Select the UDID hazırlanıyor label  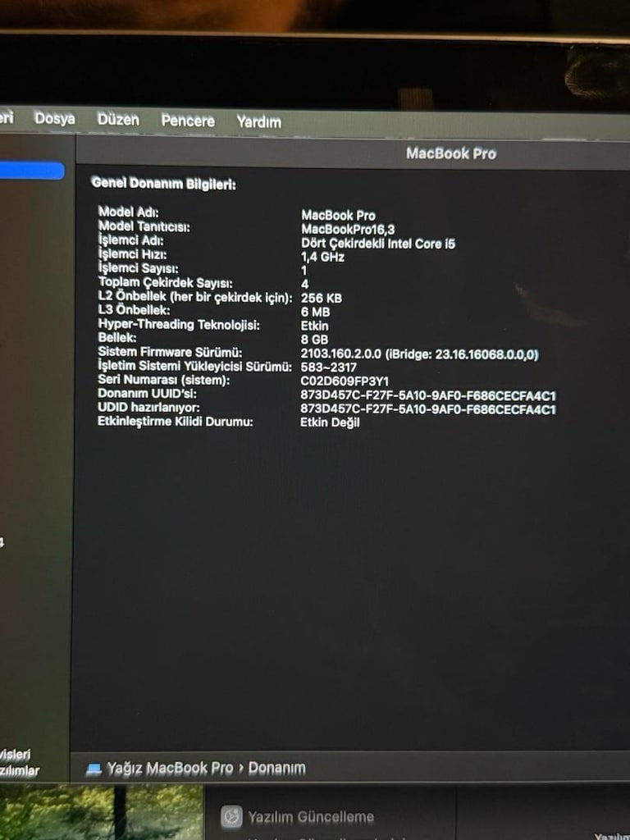point(148,408)
